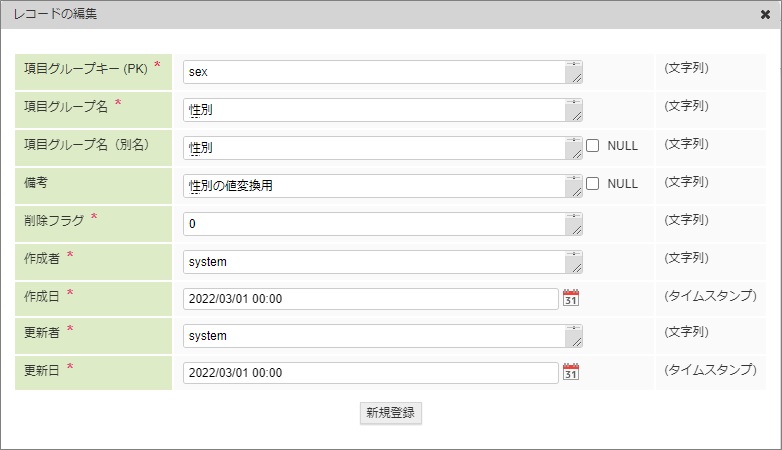Open calendar picker for 作成日
This screenshot has height=450, width=782.
[571, 298]
